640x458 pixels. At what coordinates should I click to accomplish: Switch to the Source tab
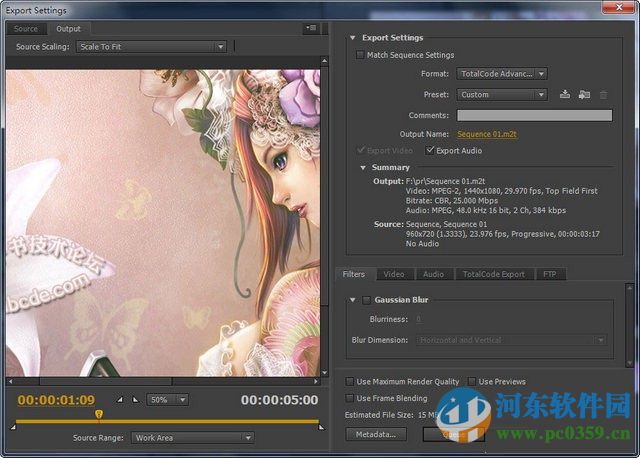(26, 29)
